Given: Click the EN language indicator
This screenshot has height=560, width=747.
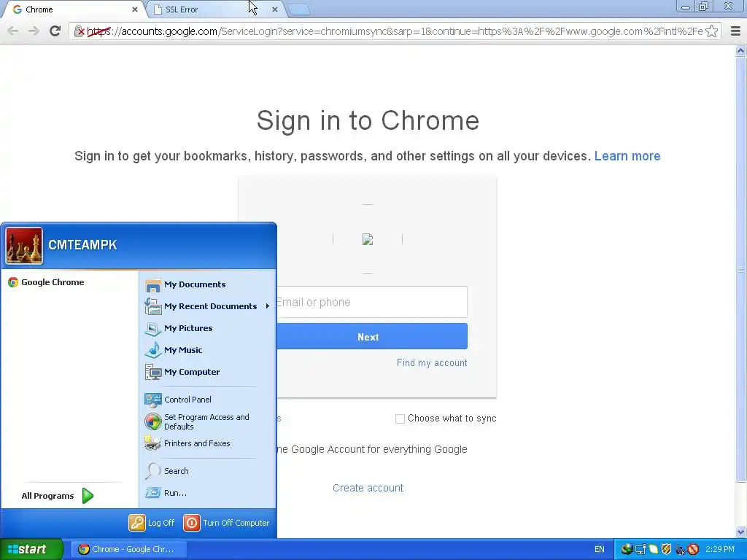Looking at the screenshot, I should pos(600,549).
